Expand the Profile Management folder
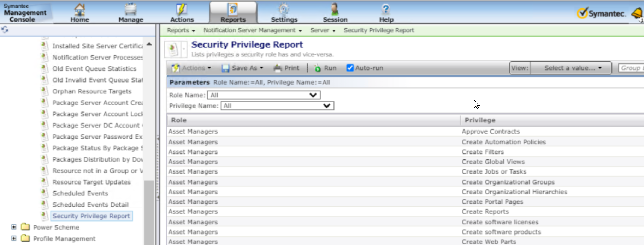This screenshot has width=644, height=248. click(14, 238)
